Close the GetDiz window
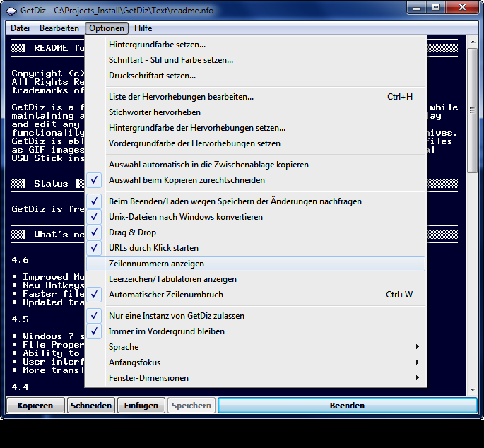 tap(462, 7)
